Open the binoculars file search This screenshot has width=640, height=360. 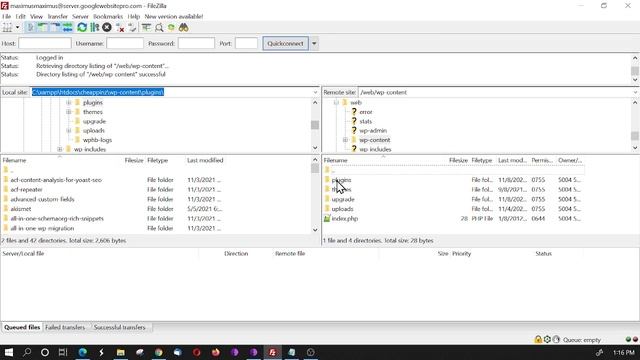(x=184, y=27)
